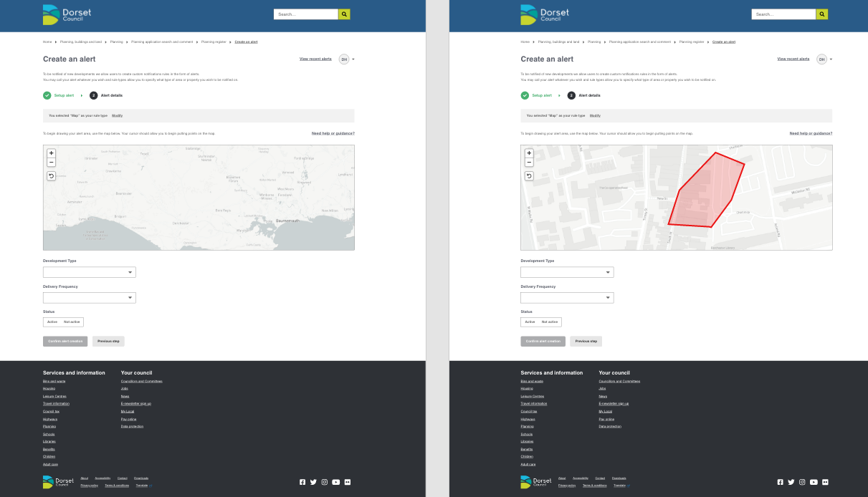Zoom out of the map with minus icon
This screenshot has height=497, width=868.
(x=51, y=162)
